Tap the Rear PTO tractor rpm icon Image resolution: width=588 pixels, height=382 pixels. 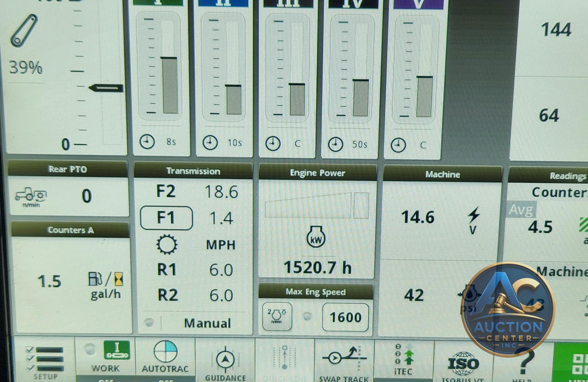point(31,197)
